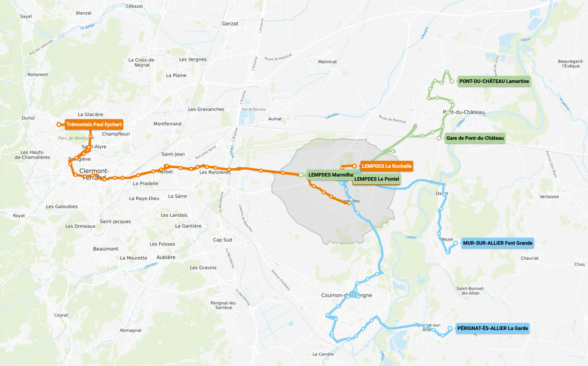Screen dimensions: 588x366
Task: Click the MUR-SUR-ALLIER Font Grande blue label
Action: click(498, 243)
